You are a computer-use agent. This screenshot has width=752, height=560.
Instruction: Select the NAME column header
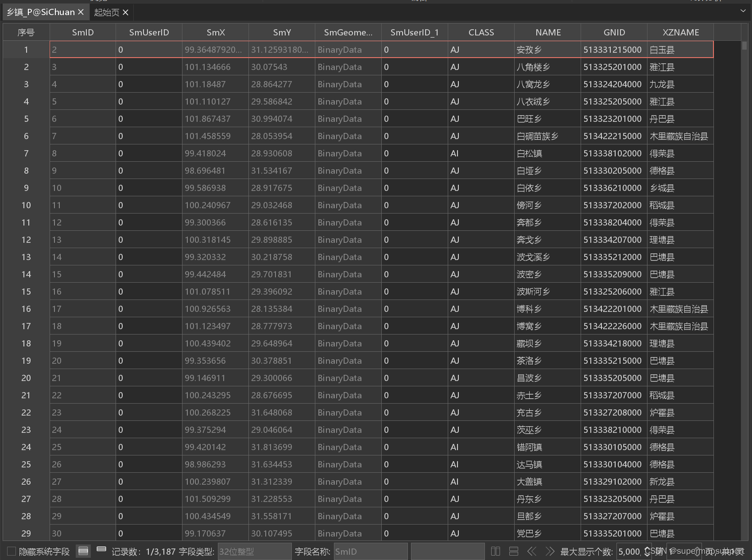[x=548, y=32]
